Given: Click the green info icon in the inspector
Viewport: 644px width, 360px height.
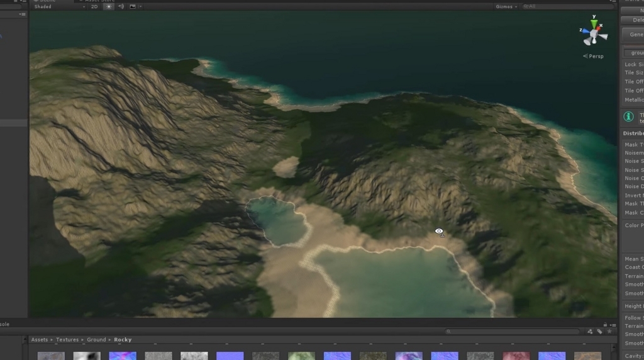Looking at the screenshot, I should 628,116.
